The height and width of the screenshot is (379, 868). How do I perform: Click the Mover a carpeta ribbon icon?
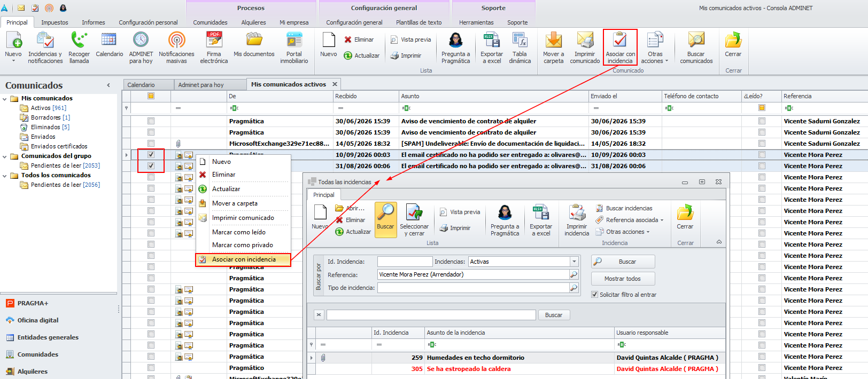click(553, 48)
